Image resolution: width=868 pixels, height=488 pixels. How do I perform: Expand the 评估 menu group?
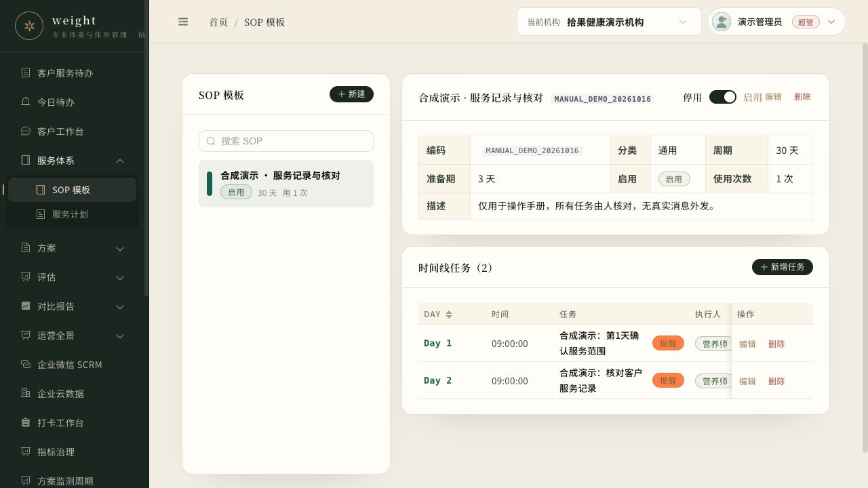point(120,277)
